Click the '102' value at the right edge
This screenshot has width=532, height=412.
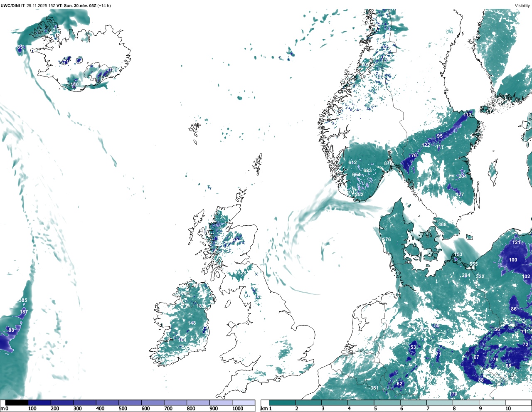526,276
